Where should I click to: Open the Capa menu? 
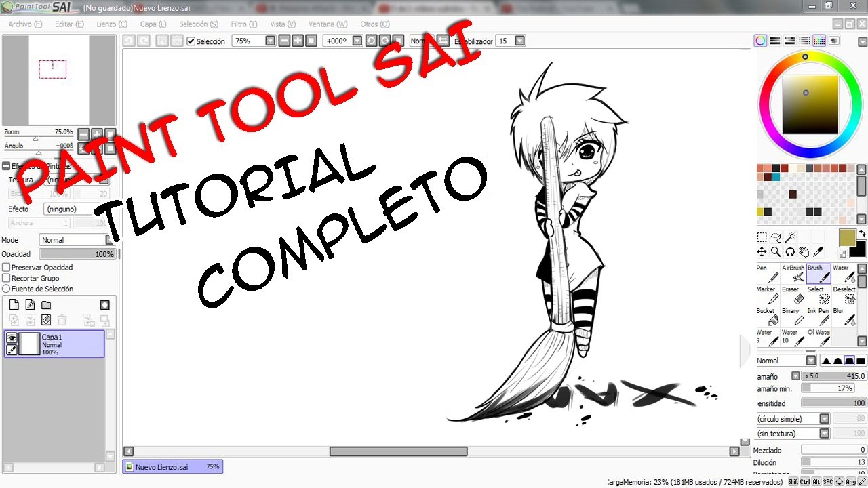click(x=153, y=24)
